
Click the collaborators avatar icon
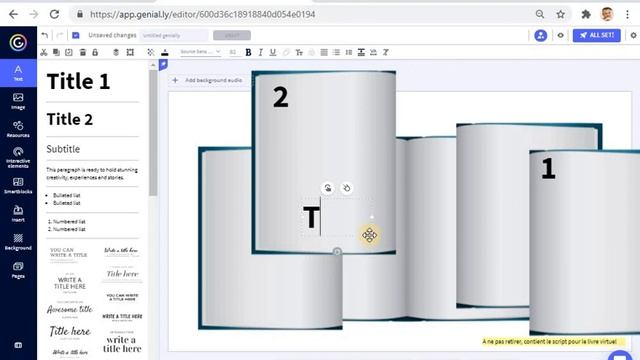pos(540,36)
